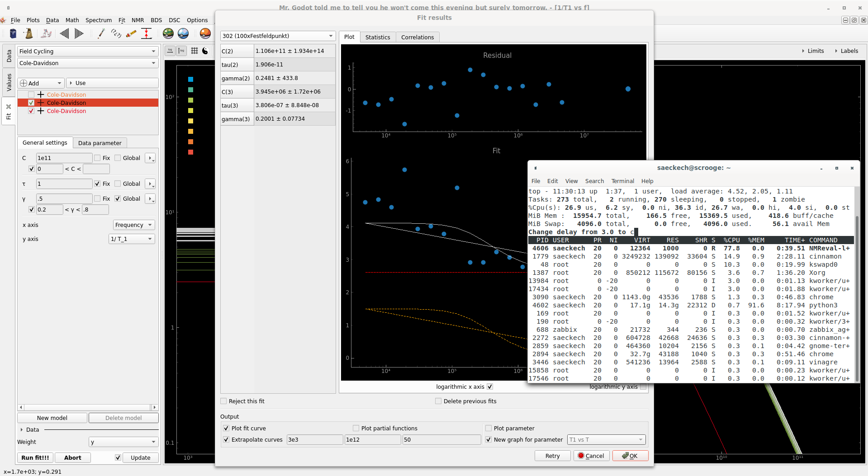The image size is (868, 476).
Task: Toggle the grid icon above the graph
Action: click(x=194, y=51)
